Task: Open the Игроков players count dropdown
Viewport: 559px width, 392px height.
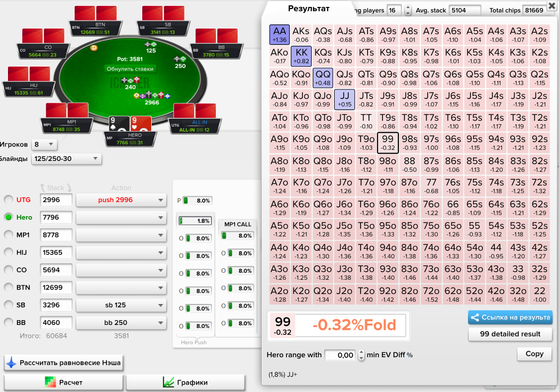Action: click(x=44, y=144)
